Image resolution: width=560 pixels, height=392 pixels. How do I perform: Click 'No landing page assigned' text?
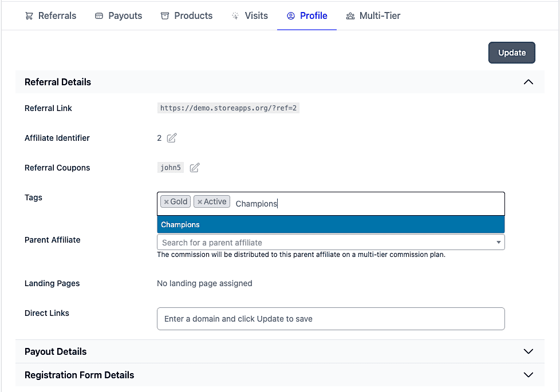point(204,283)
